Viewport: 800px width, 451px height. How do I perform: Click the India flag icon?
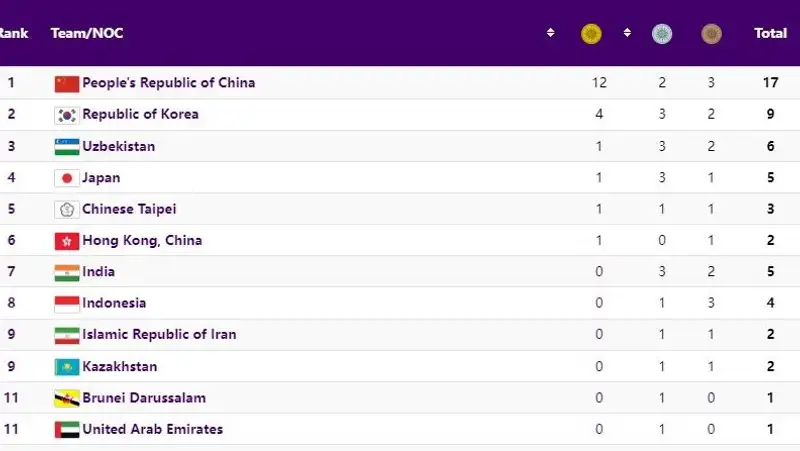click(x=66, y=272)
